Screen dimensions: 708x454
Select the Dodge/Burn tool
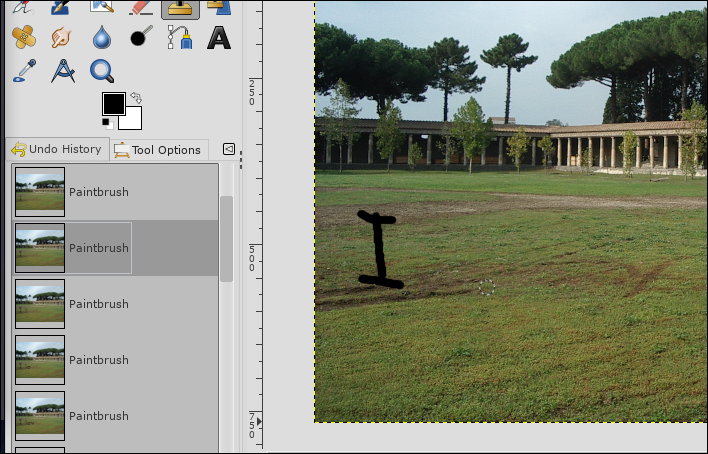[x=141, y=37]
